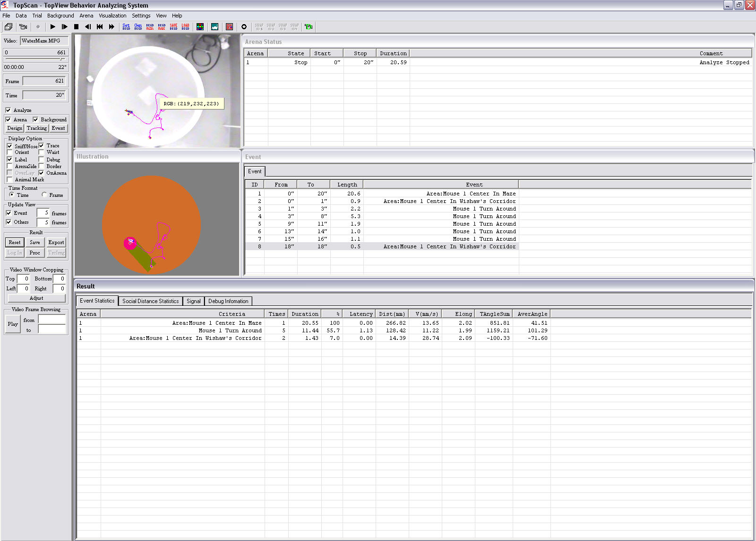Click the green camera icon

[x=309, y=27]
